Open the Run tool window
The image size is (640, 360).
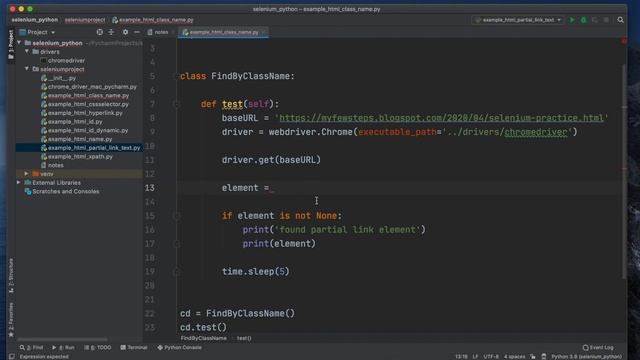pyautogui.click(x=63, y=347)
